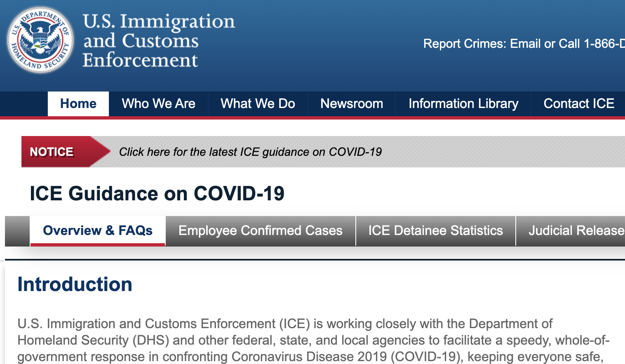Select Contact ICE in navigation bar
The width and height of the screenshot is (625, 364).
tap(579, 103)
